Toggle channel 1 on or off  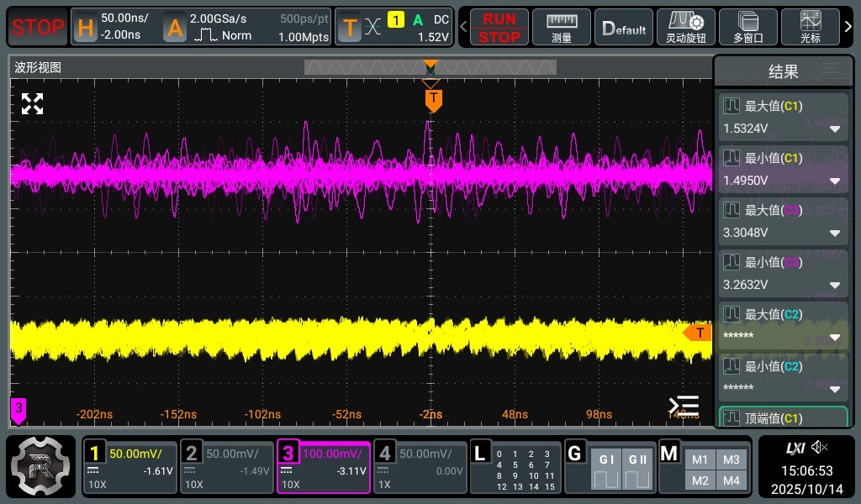[x=97, y=454]
